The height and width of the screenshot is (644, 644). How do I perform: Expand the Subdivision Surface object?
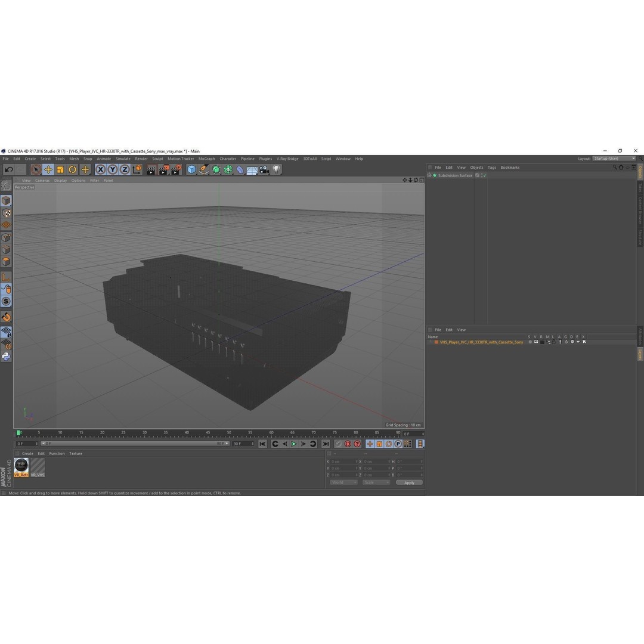pos(429,175)
